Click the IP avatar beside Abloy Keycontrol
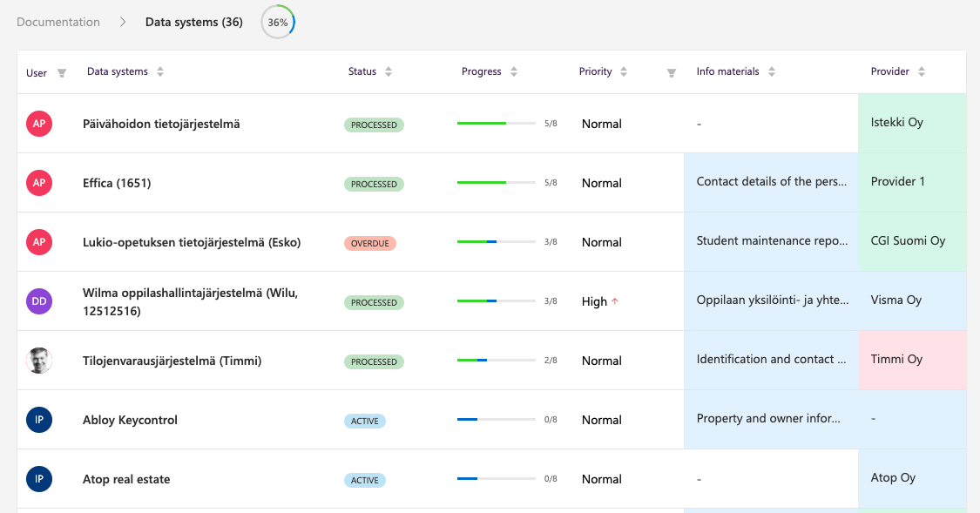 [39, 420]
